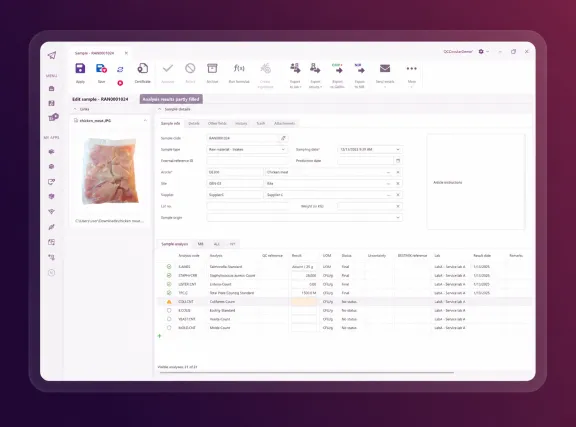Click the refresh arrows icon in toolbar

pos(120,69)
